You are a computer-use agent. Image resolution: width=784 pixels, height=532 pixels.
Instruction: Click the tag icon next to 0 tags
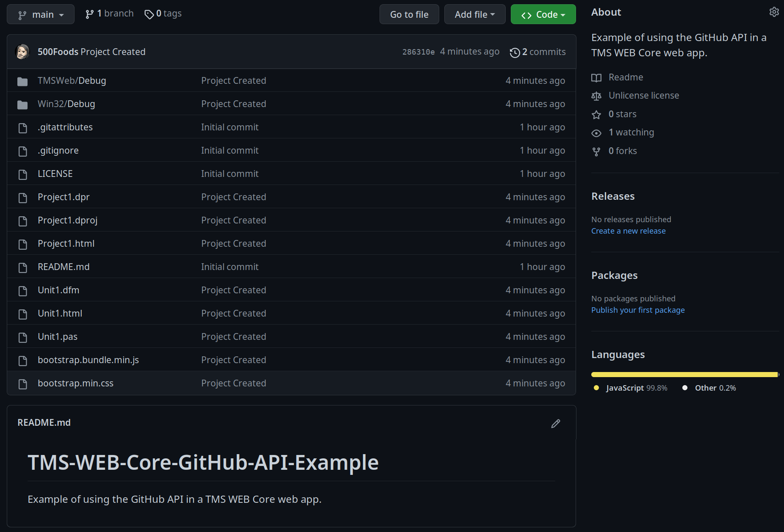(149, 14)
